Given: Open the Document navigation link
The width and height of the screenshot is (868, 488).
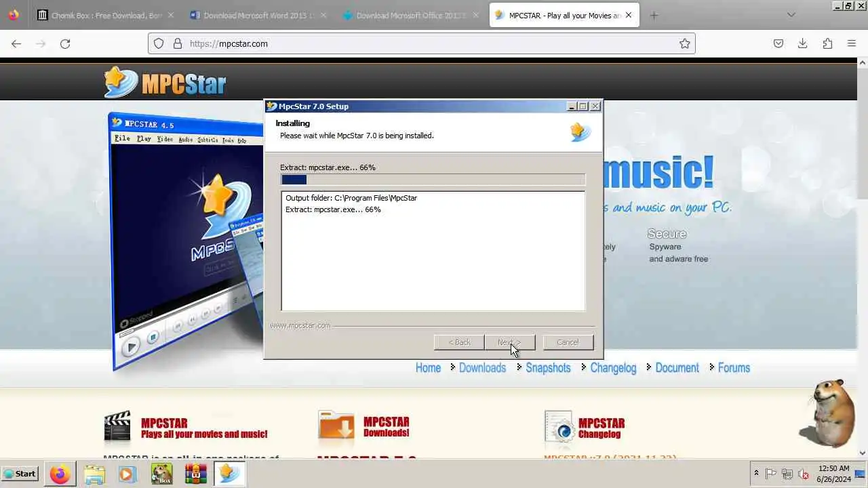Looking at the screenshot, I should [677, 367].
